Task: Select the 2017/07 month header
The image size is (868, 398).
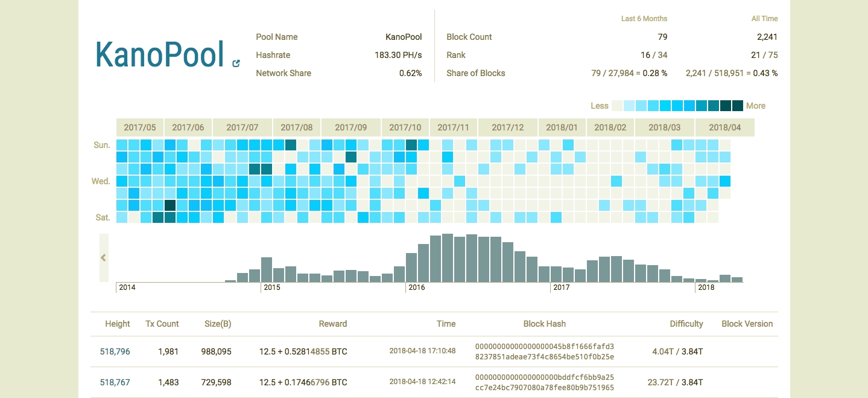Action: pyautogui.click(x=242, y=127)
